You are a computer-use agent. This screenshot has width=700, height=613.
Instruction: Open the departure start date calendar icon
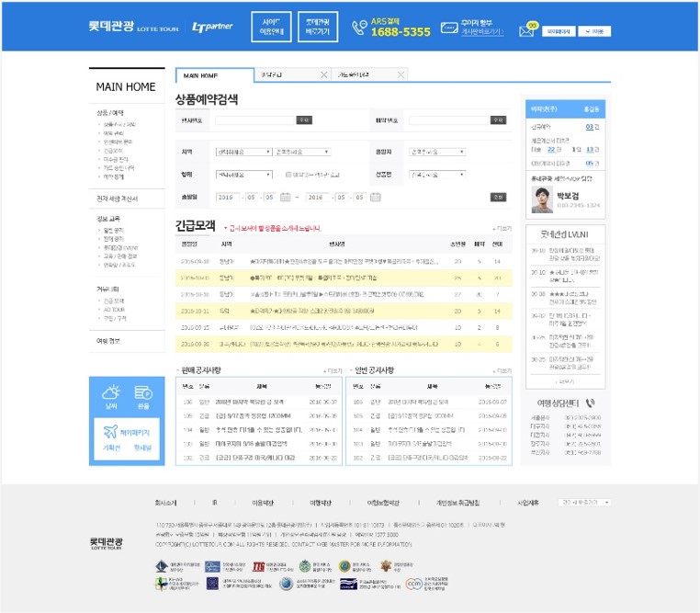(x=285, y=197)
